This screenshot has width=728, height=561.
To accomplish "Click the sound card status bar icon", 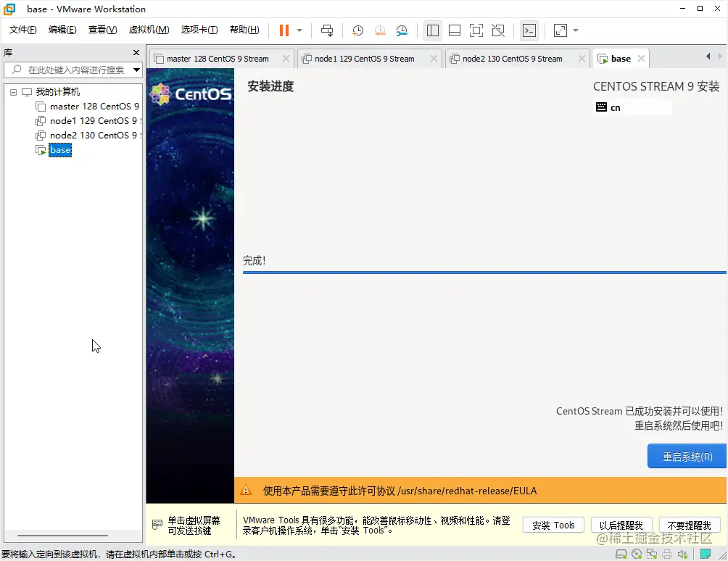I will point(682,554).
